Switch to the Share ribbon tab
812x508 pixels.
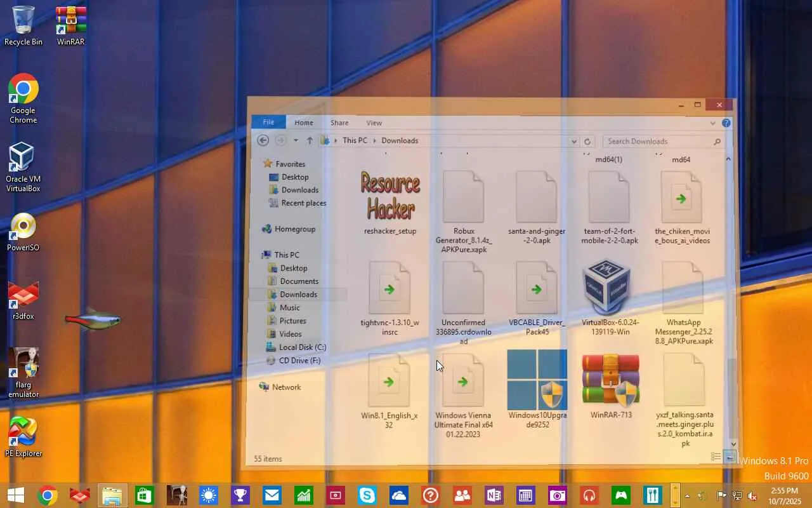click(x=339, y=123)
